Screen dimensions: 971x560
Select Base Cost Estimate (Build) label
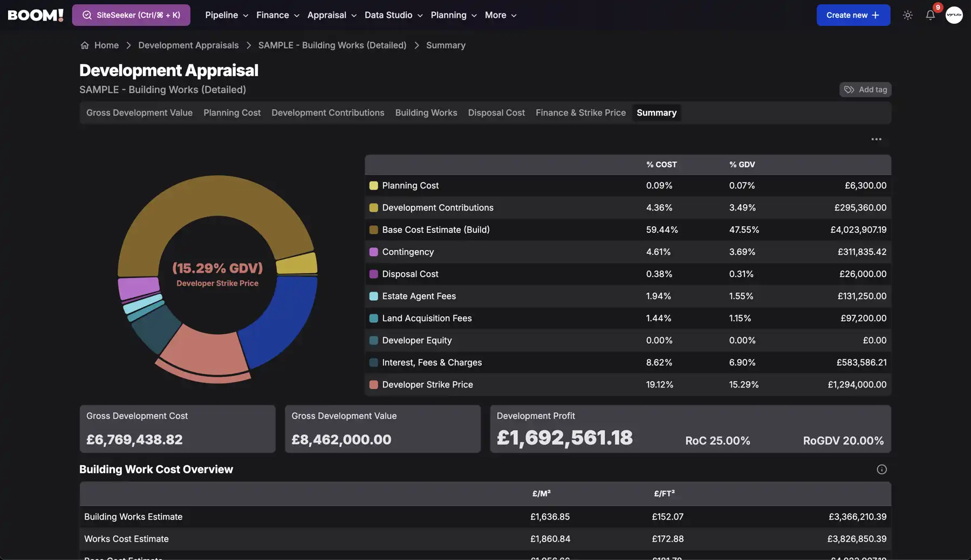(436, 230)
